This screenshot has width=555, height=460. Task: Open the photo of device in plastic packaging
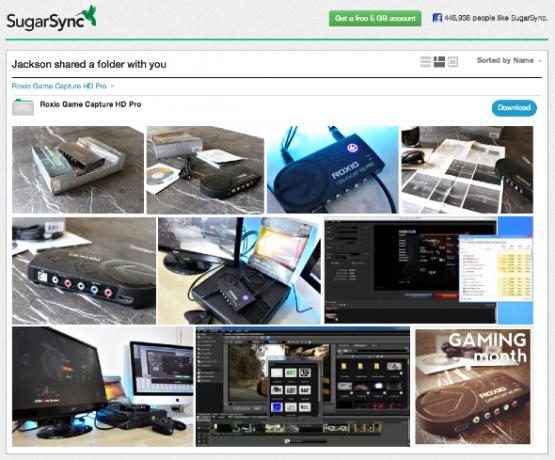78,170
